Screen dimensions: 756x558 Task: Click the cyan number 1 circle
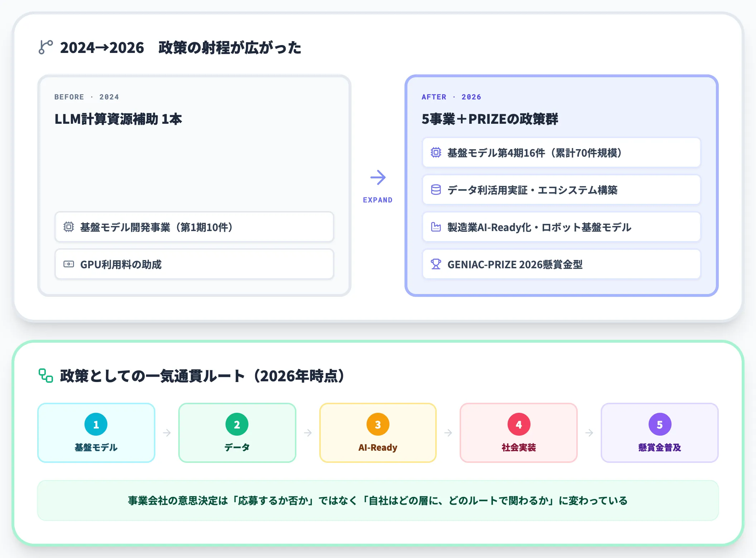[x=96, y=424]
